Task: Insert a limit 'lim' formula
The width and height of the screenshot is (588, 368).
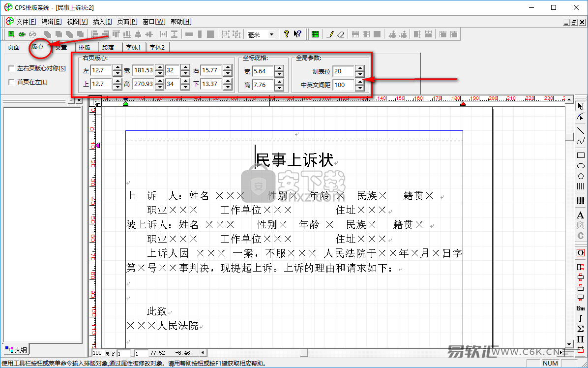Action: click(581, 308)
